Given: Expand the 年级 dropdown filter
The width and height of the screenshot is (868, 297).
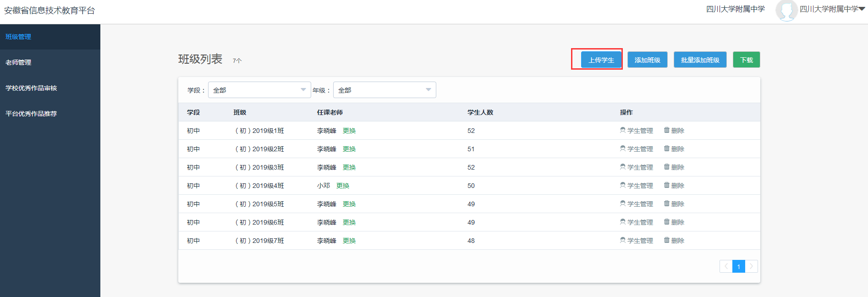Looking at the screenshot, I should 385,90.
